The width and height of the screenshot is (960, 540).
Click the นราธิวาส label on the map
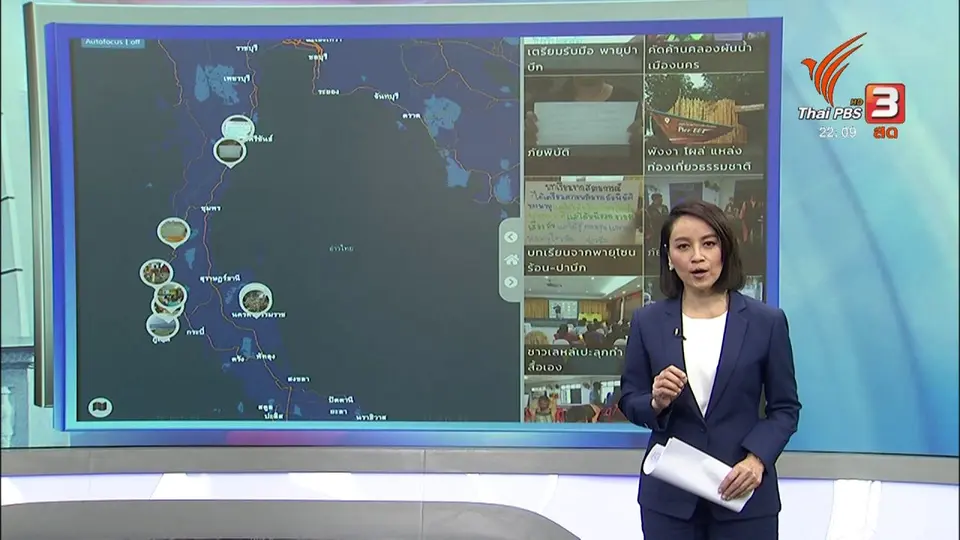pos(371,417)
